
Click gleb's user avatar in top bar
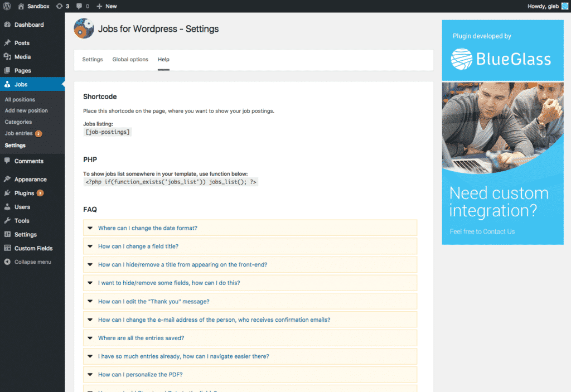coord(564,6)
